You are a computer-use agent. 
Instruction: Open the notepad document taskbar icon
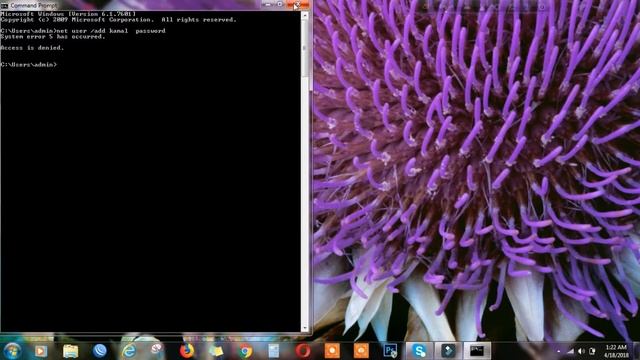pos(274,351)
